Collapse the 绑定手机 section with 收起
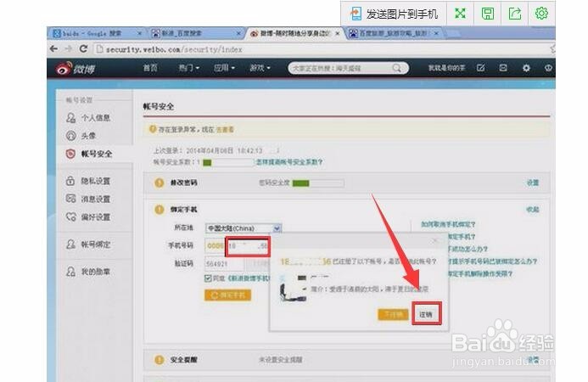Viewport: 588px width, 382px height. (x=533, y=210)
